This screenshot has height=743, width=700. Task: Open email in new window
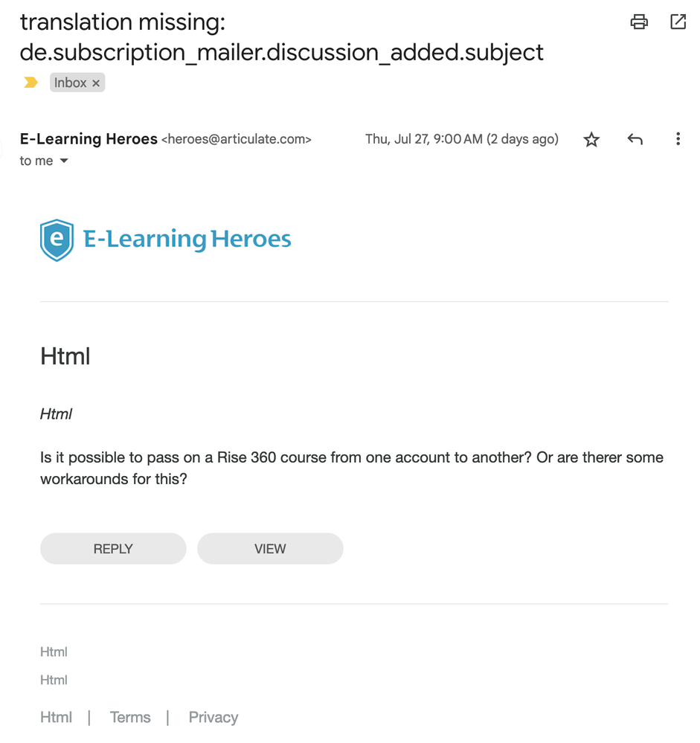tap(678, 22)
